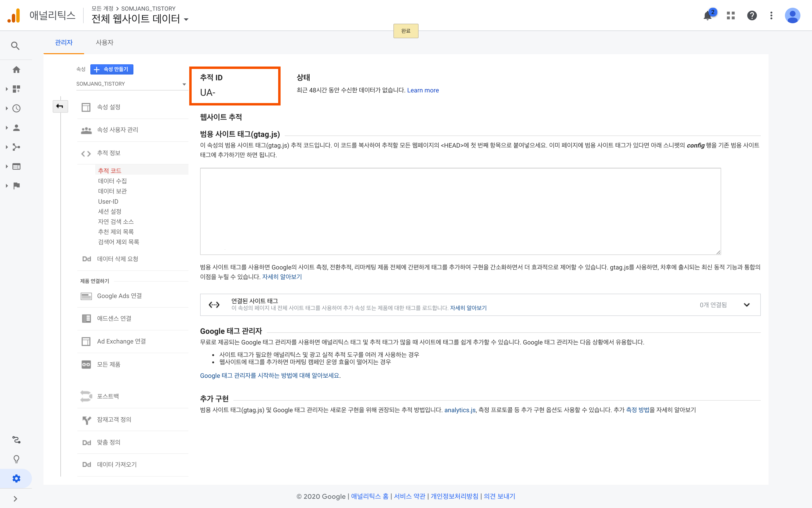812x508 pixels.
Task: Open the Customization dashboard icon
Action: tap(16, 89)
